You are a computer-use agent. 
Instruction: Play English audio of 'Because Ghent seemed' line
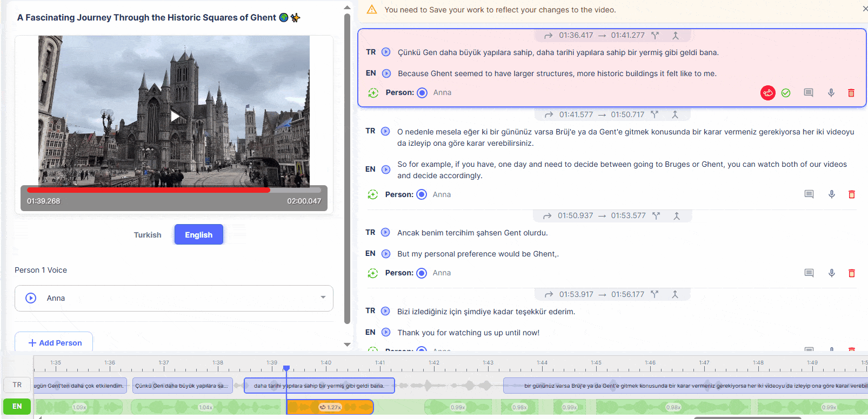point(386,73)
